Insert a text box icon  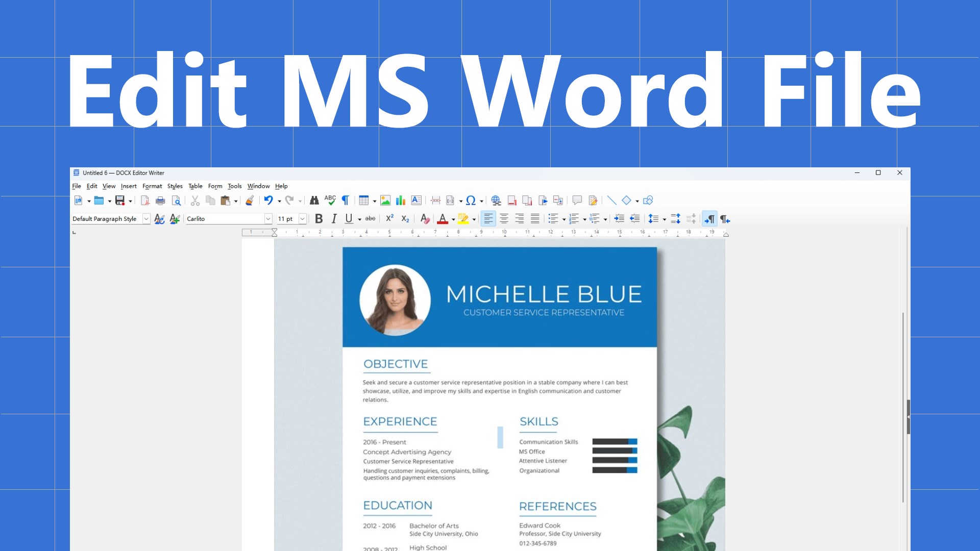[416, 201]
